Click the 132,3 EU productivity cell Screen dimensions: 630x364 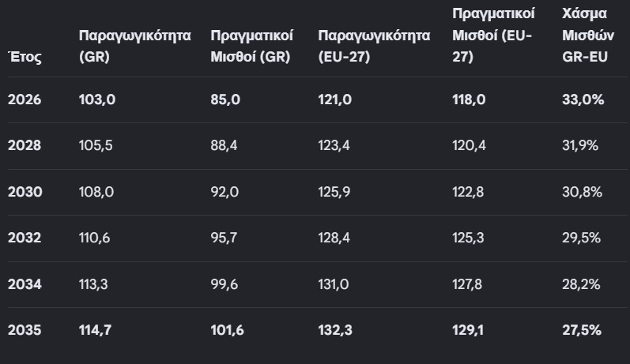pos(335,330)
